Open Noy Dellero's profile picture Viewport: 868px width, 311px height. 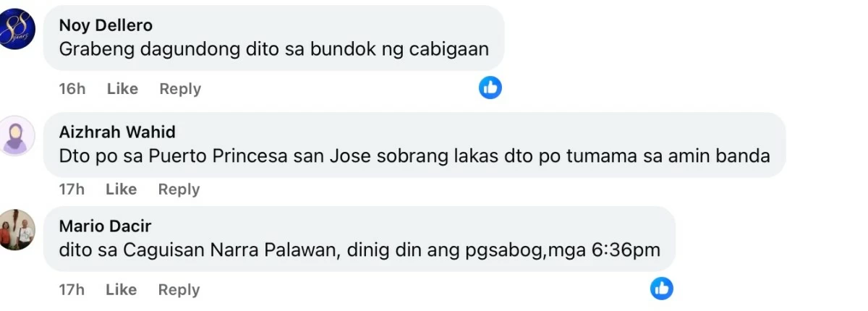click(x=16, y=29)
